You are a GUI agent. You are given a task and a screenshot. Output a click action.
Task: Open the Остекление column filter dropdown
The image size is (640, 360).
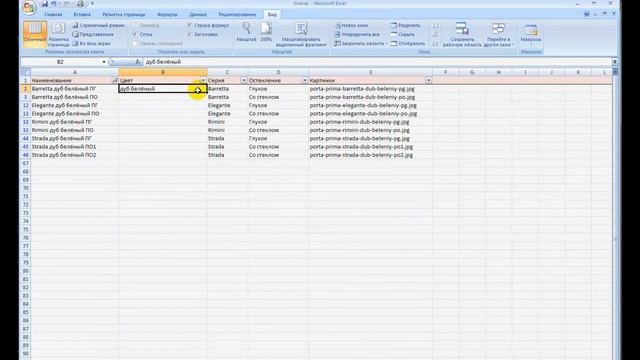point(304,80)
